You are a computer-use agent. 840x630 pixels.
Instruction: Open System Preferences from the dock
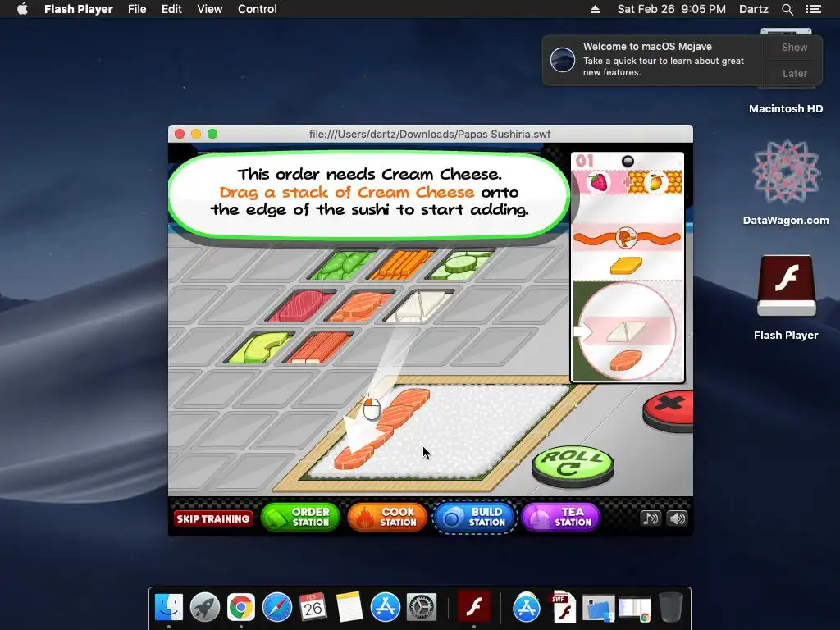click(x=422, y=608)
